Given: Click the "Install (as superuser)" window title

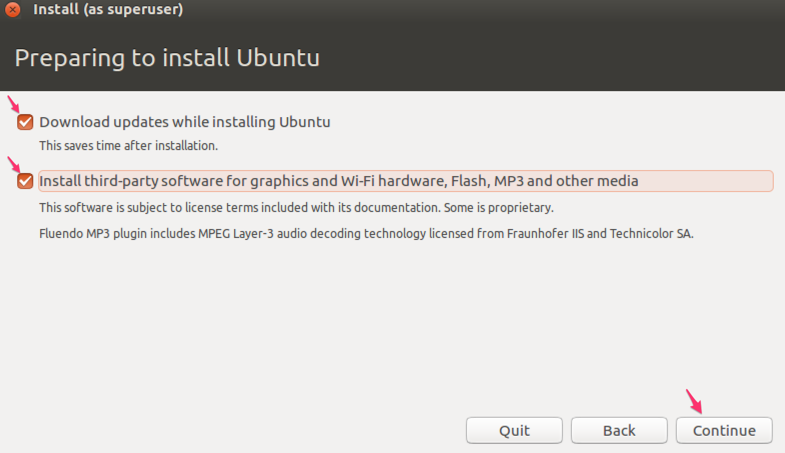Looking at the screenshot, I should point(108,9).
